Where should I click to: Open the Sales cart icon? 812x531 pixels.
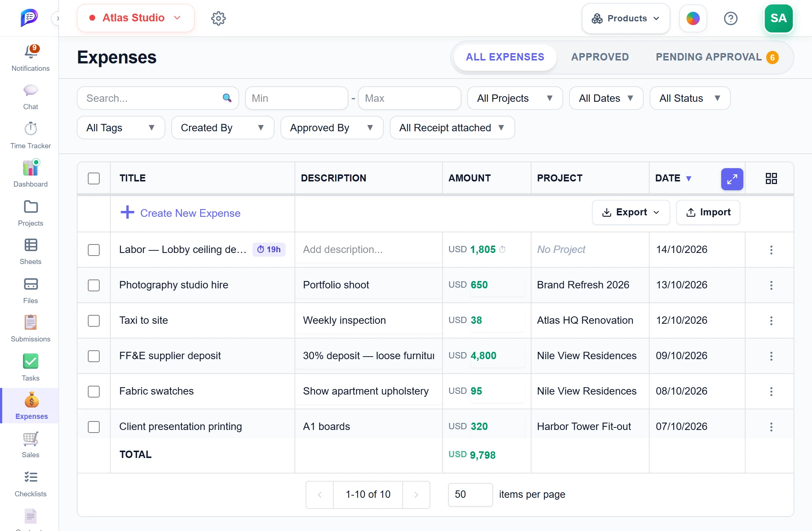tap(31, 439)
